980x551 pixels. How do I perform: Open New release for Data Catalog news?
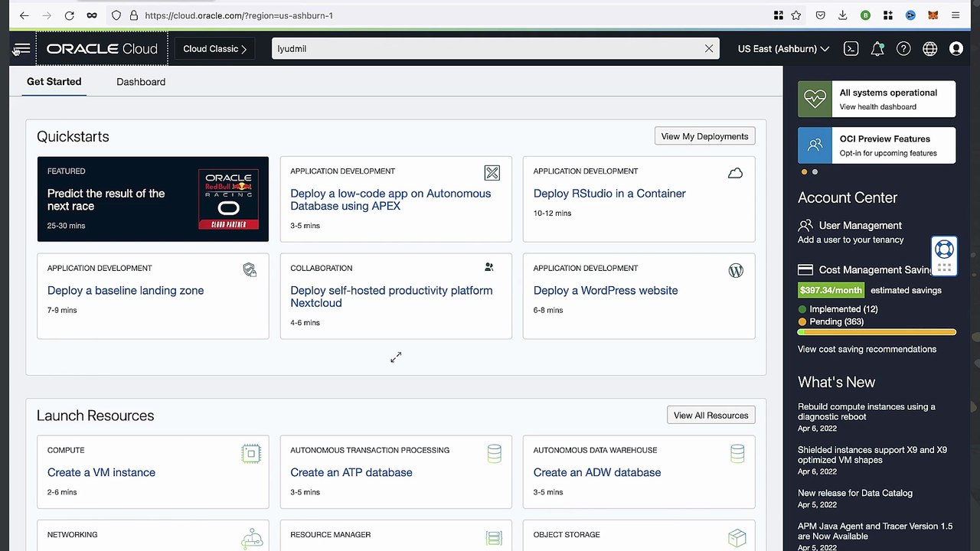click(855, 493)
